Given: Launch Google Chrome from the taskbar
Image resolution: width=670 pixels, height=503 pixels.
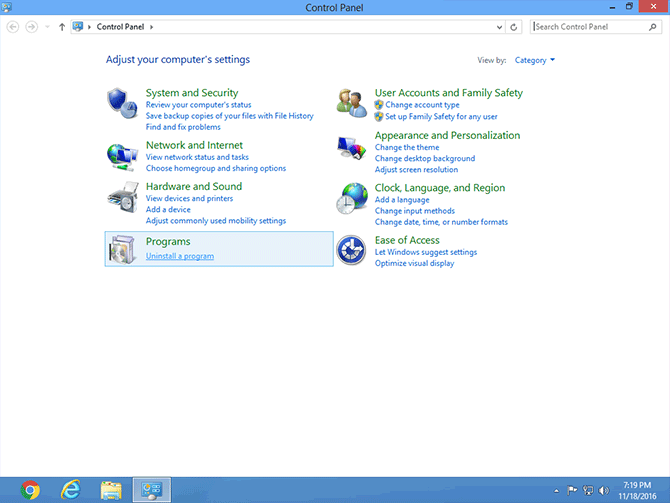Looking at the screenshot, I should point(30,490).
